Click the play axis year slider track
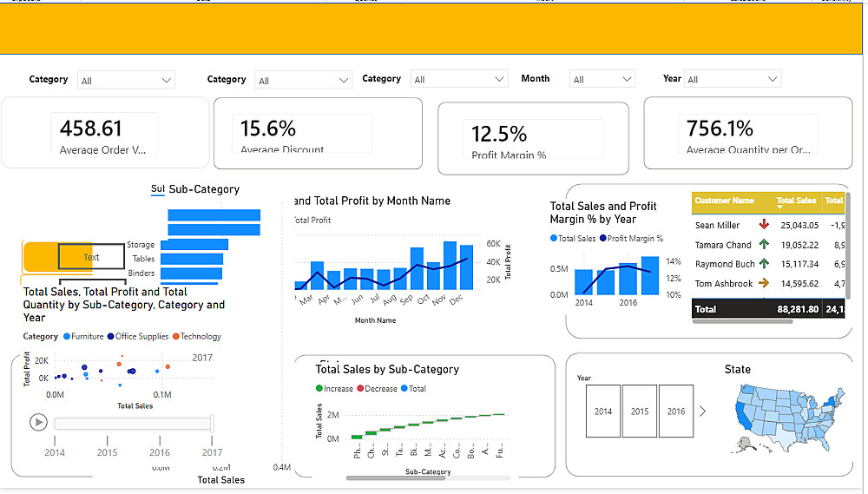The height and width of the screenshot is (494, 868). [x=133, y=424]
